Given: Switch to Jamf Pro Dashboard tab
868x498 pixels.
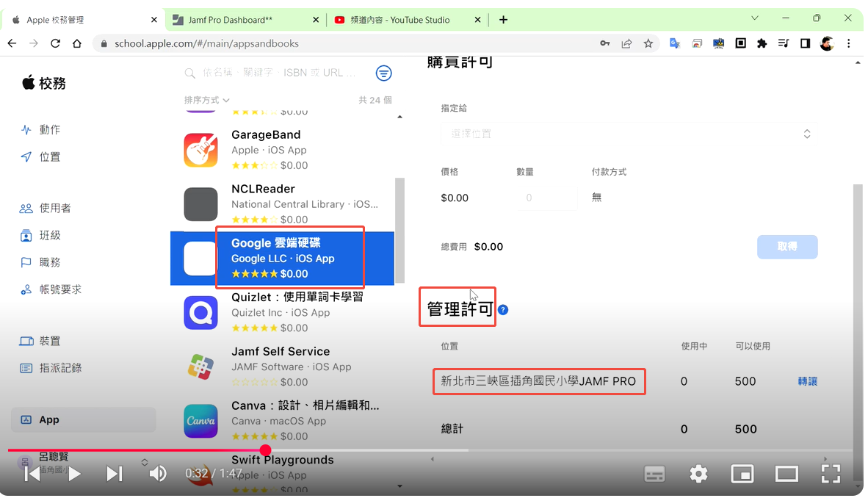Looking at the screenshot, I should coord(244,20).
